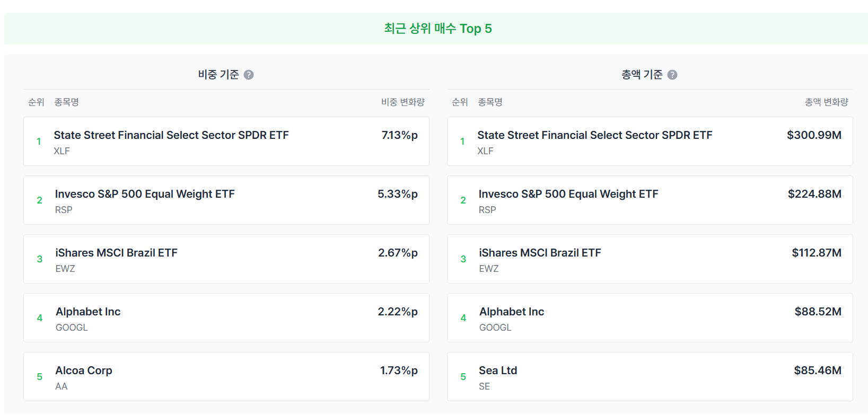Click the XLF ticker in 비중 기준 list
The image size is (868, 415).
(62, 151)
